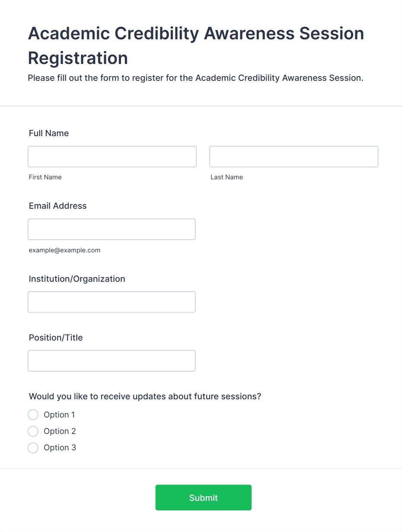The height and width of the screenshot is (532, 402).
Task: Click the "Full Name" field label
Action: tap(49, 133)
